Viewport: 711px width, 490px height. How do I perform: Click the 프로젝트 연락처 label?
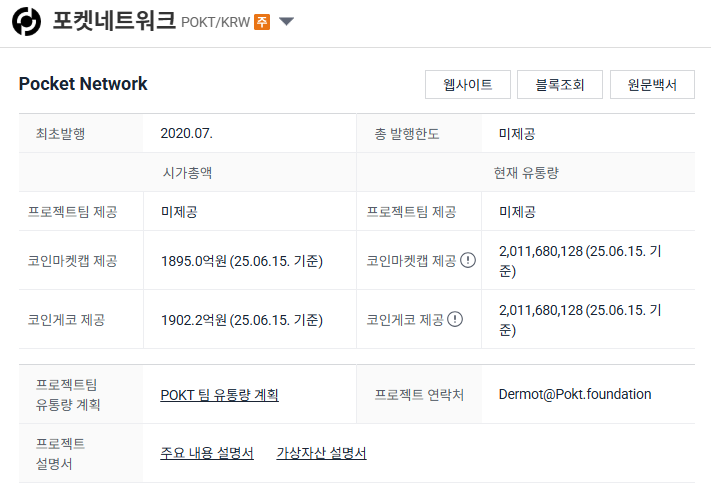419,394
